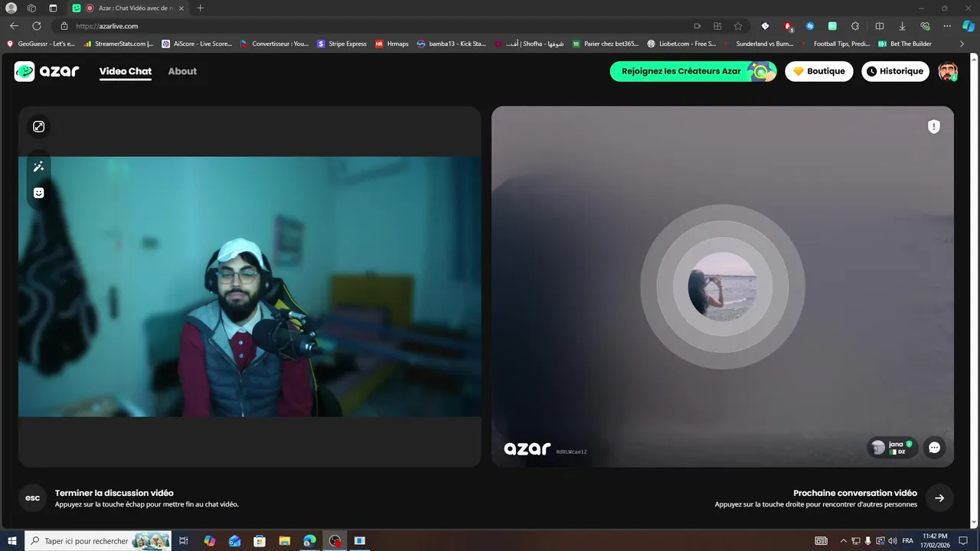Viewport: 980px width, 551px height.
Task: Launch Microsoft Store from the taskbar
Action: [259, 541]
